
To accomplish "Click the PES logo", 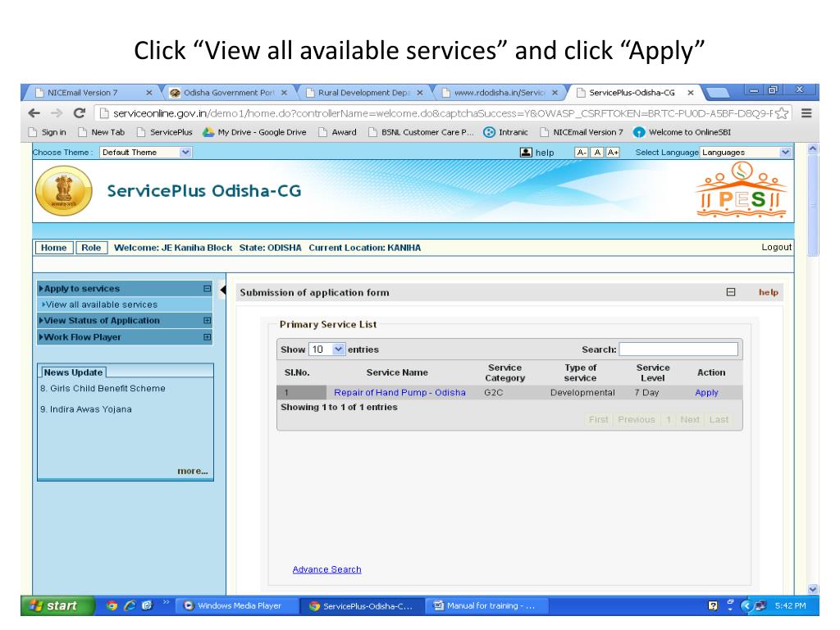I will point(742,190).
